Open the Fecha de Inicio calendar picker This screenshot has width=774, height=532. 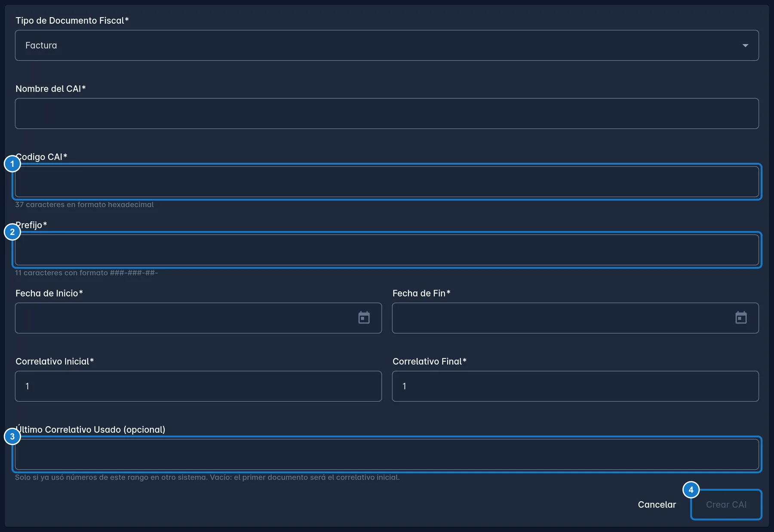pyautogui.click(x=364, y=318)
